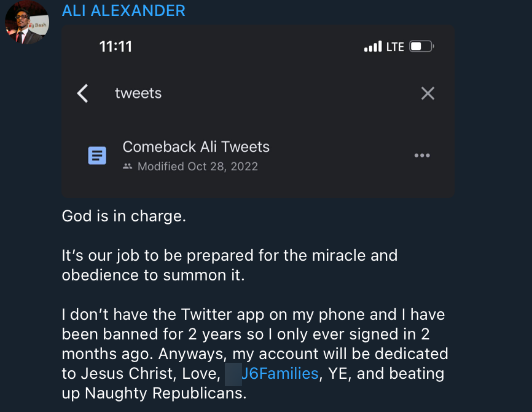Click the LTE network indicator
Screen dimensions: 532x412
(395, 47)
